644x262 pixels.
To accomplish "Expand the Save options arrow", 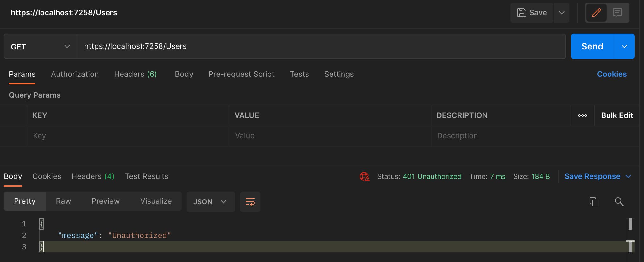I will tap(562, 13).
